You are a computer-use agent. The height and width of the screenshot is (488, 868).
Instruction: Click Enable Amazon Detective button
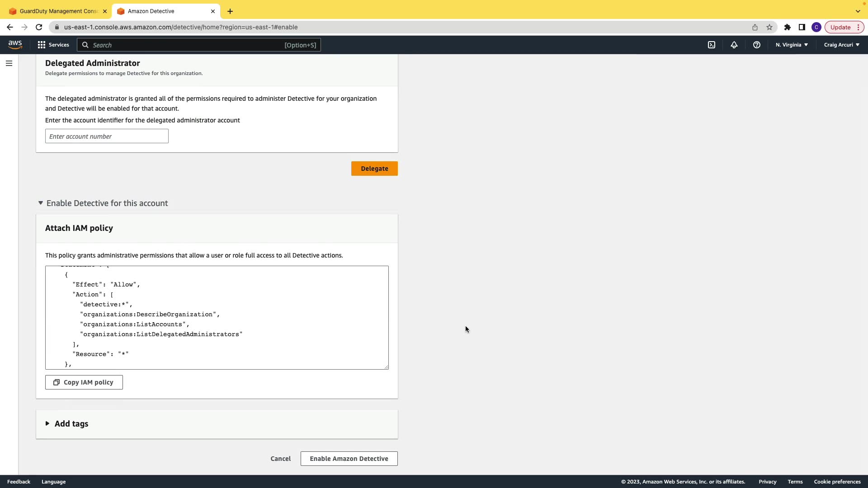(x=349, y=459)
